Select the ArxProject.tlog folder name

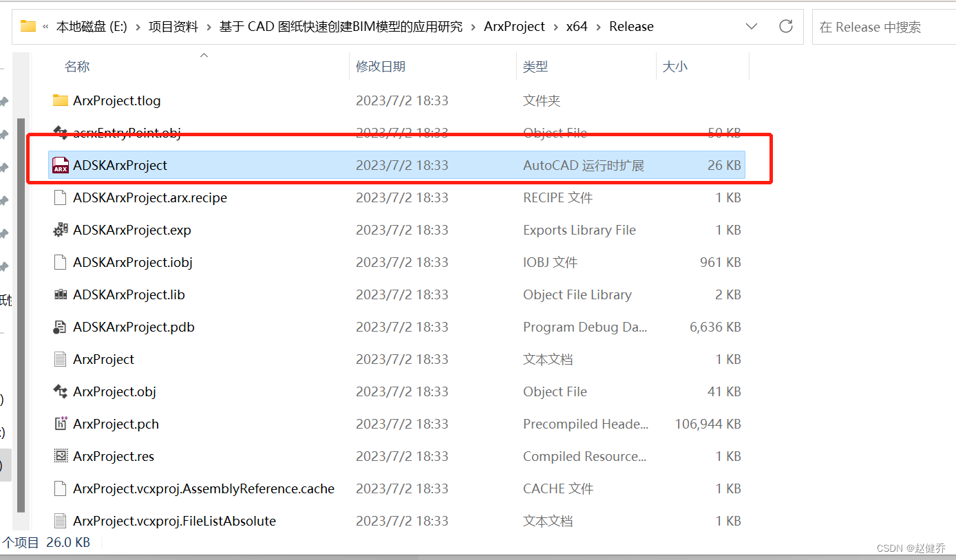[x=116, y=100]
